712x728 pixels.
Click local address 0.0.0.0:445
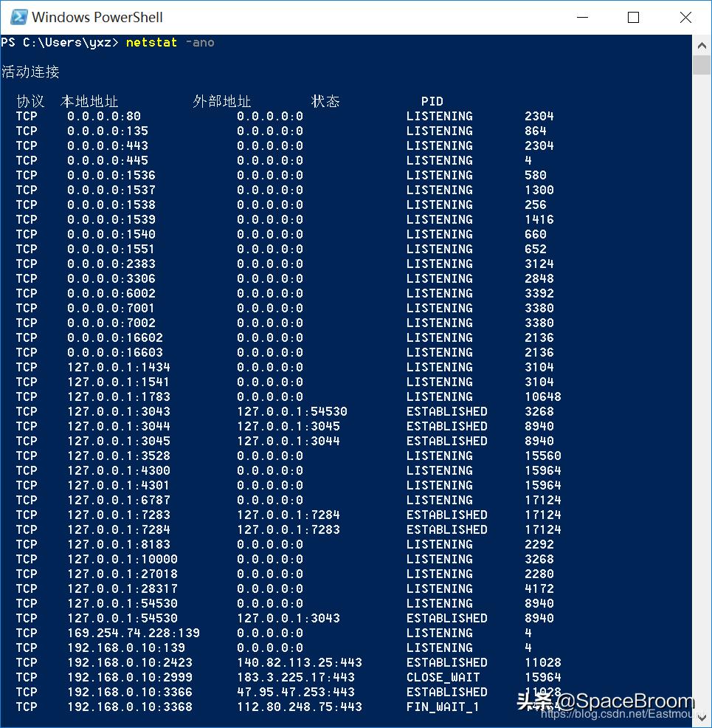108,161
